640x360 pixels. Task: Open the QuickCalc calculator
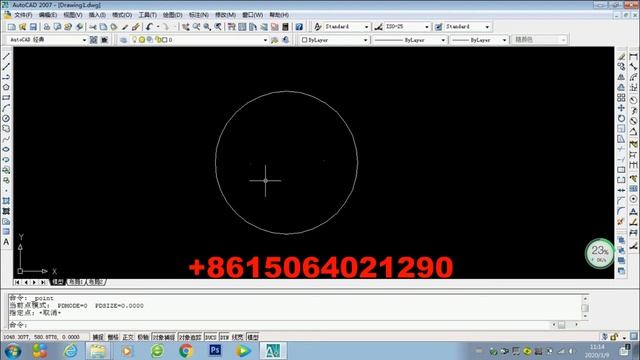click(285, 27)
